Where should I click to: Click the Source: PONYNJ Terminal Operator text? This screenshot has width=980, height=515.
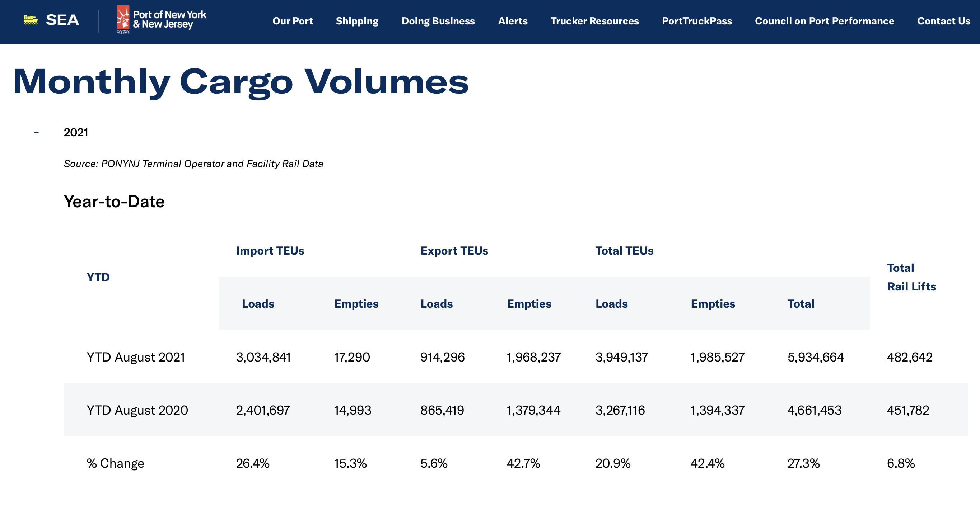[x=193, y=164]
